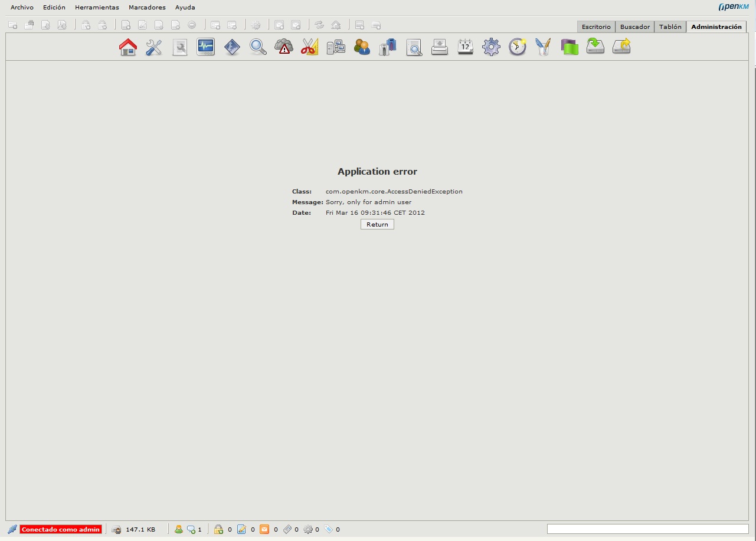This screenshot has width=756, height=541.
Task: Click the connected users green person icon
Action: coord(179,529)
